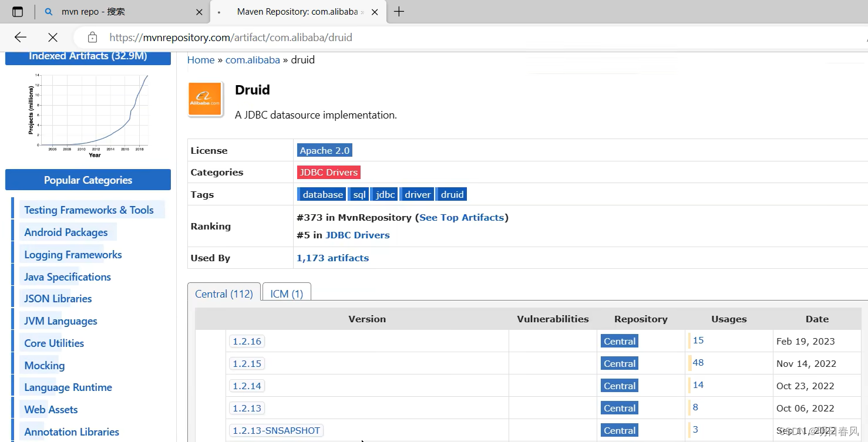Switch to the Central (112) tab
Screen dimensions: 868x442
[x=224, y=294]
